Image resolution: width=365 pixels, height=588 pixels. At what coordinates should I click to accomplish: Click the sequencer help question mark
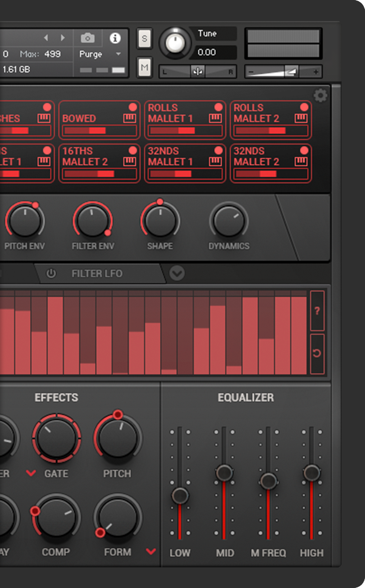pyautogui.click(x=317, y=311)
